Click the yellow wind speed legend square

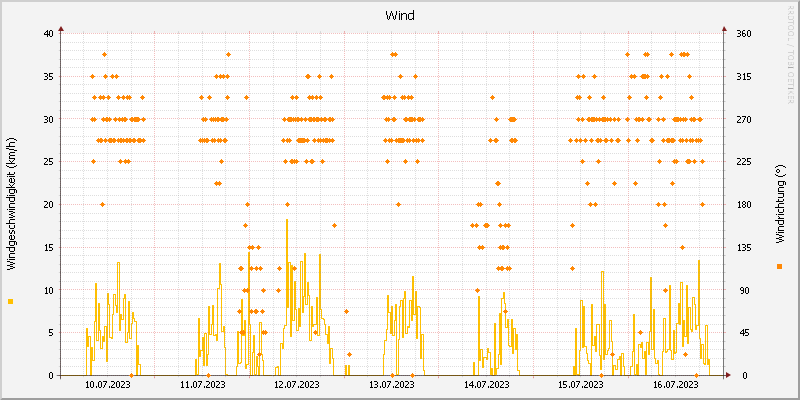point(11,302)
